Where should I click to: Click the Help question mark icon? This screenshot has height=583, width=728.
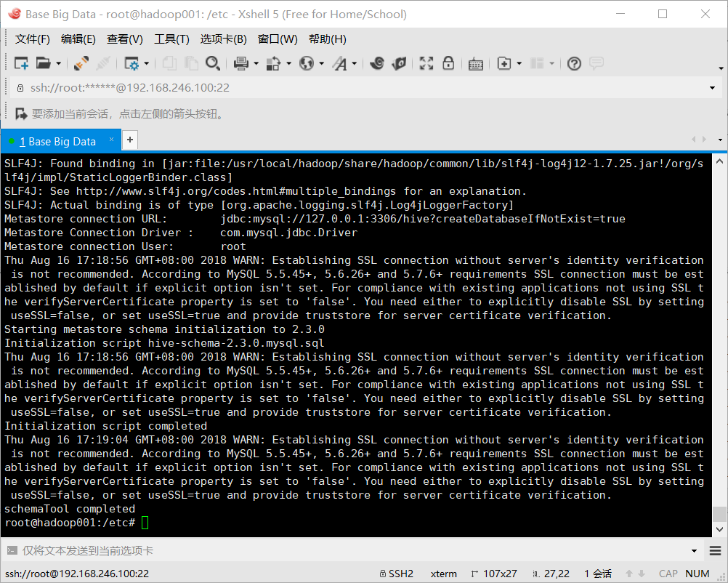coord(574,63)
